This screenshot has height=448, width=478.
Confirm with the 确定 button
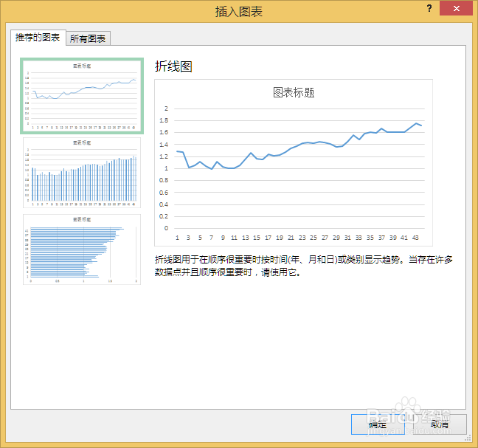[x=378, y=424]
